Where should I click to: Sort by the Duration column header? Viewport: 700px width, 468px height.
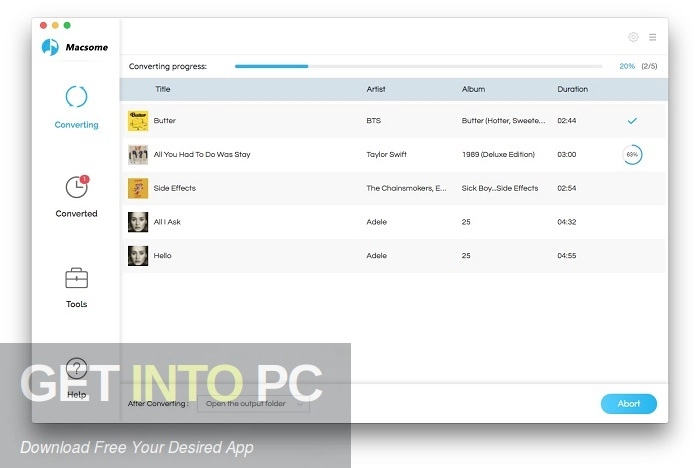572,89
